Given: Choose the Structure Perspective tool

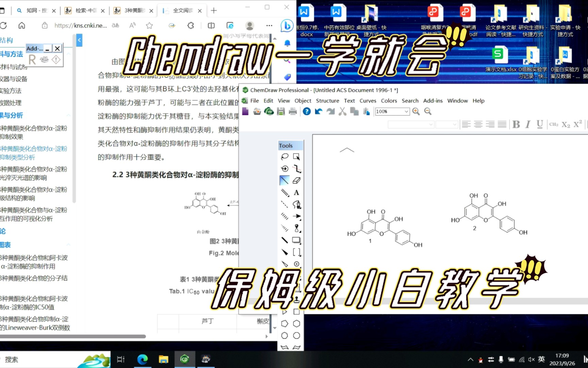Looking at the screenshot, I should (x=284, y=168).
